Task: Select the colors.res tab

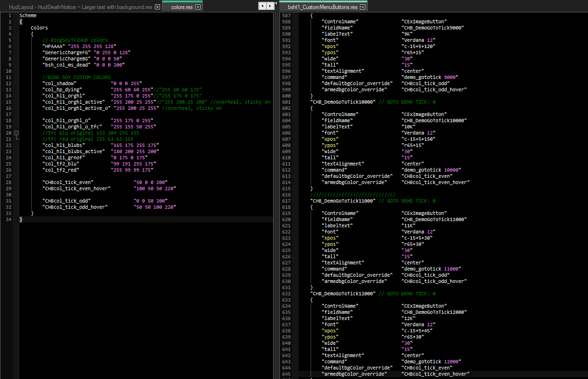Action: pos(181,7)
